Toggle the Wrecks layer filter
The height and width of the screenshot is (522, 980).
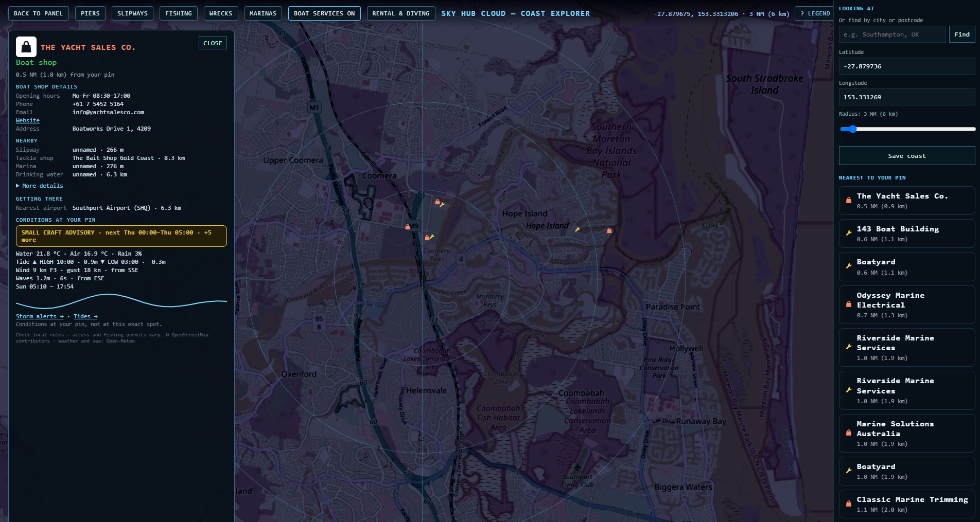[221, 13]
